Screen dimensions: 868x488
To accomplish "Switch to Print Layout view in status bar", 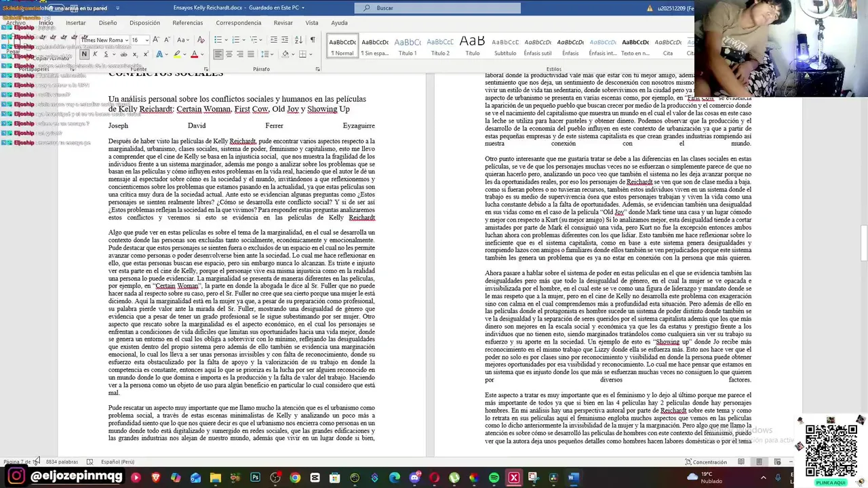I will pyautogui.click(x=759, y=462).
